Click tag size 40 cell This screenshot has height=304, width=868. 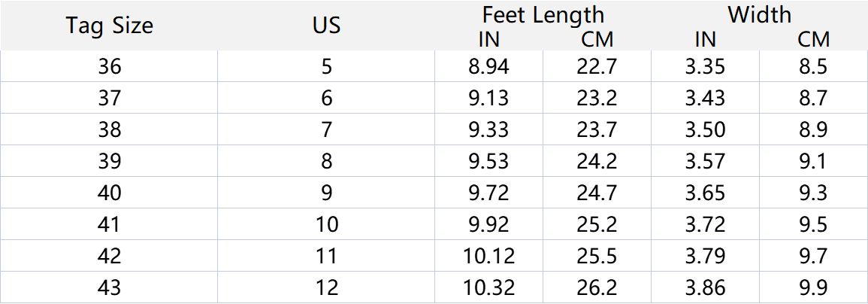110,193
